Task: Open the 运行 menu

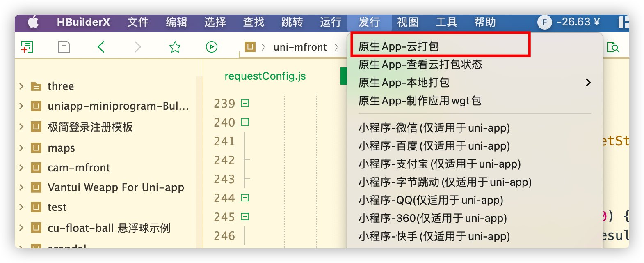Action: tap(331, 22)
